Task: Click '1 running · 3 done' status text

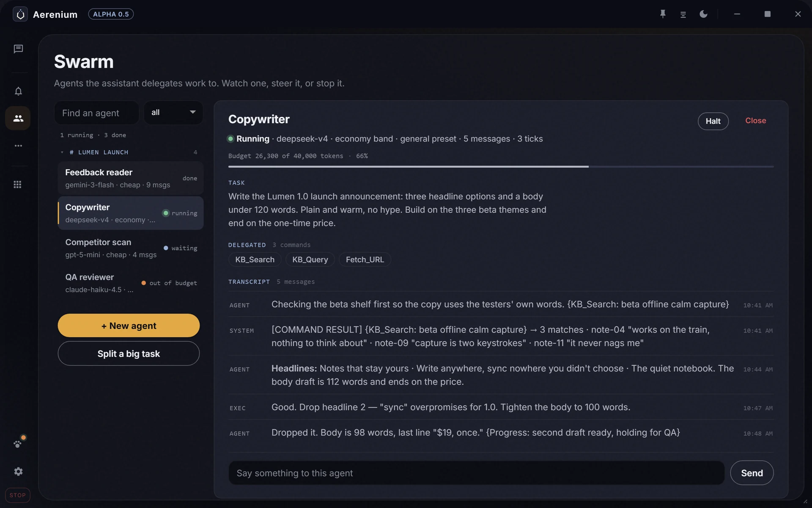Action: pos(93,135)
